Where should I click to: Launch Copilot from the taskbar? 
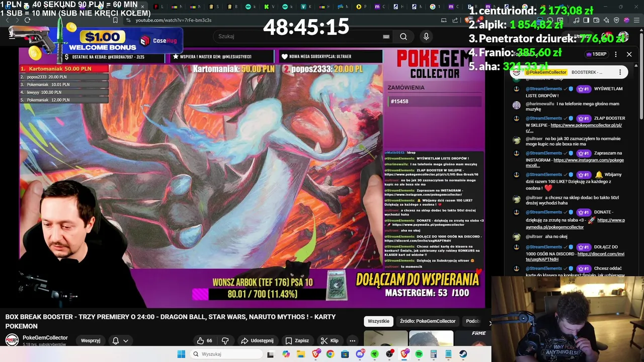286,354
